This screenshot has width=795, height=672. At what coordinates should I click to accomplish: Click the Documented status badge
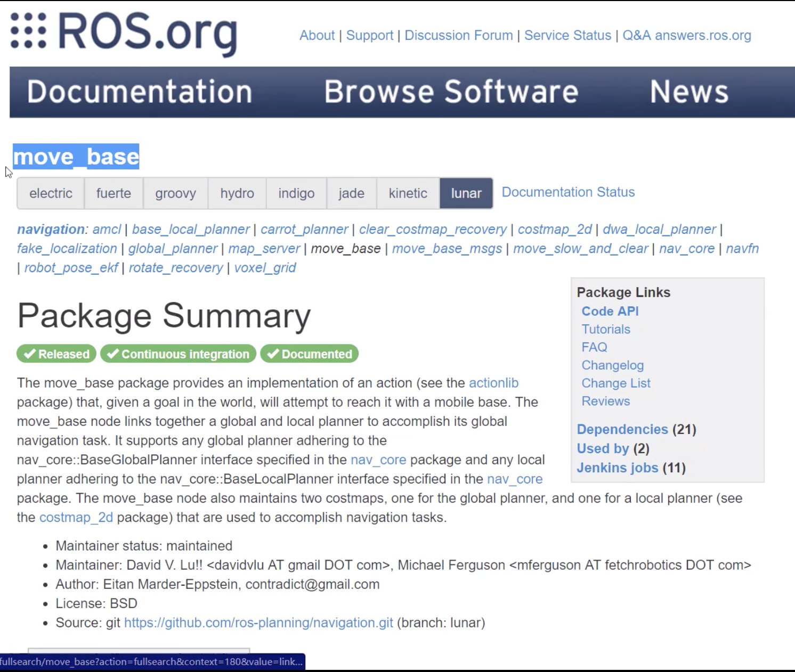click(x=309, y=354)
